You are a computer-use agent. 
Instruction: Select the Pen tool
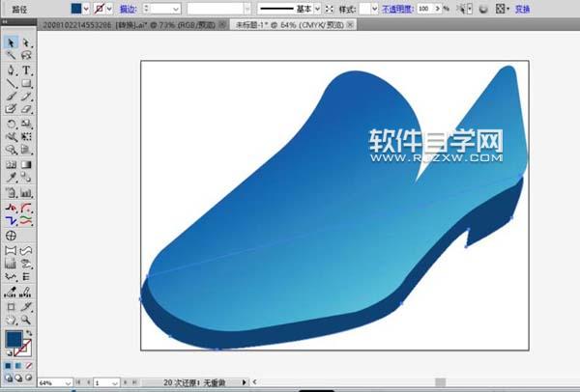(11, 70)
